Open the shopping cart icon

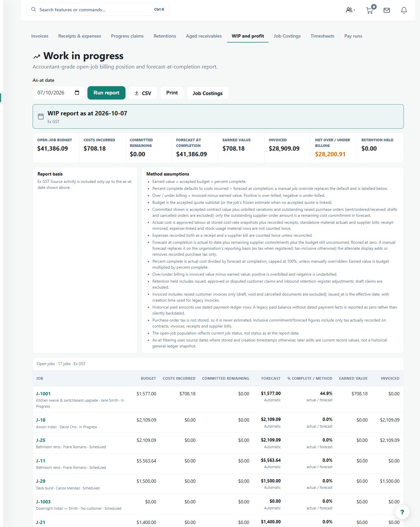[x=370, y=10]
